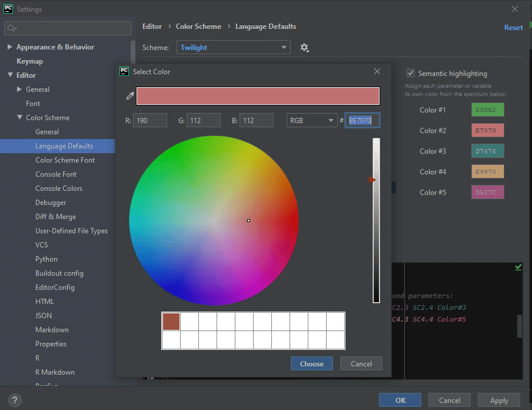Click the B value field
532x410 pixels.
pyautogui.click(x=257, y=120)
